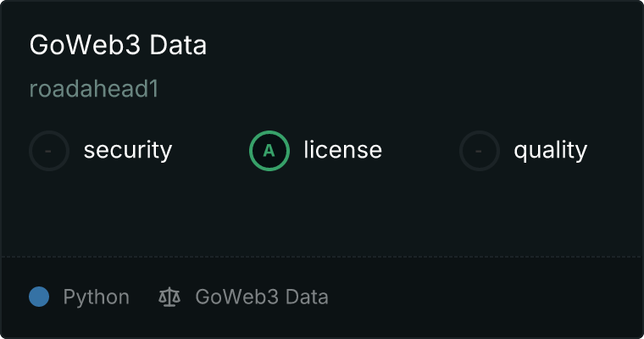Click the balance scale license icon

click(169, 297)
